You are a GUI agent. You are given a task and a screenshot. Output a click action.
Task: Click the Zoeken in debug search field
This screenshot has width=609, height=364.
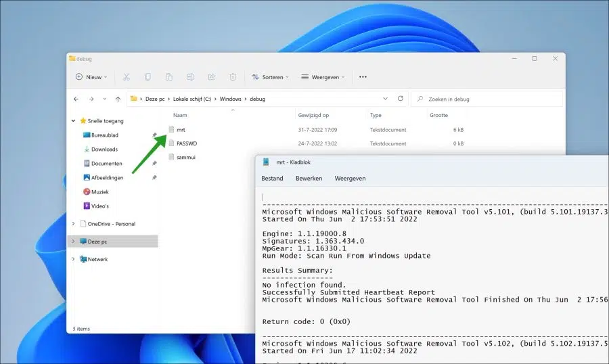point(487,99)
